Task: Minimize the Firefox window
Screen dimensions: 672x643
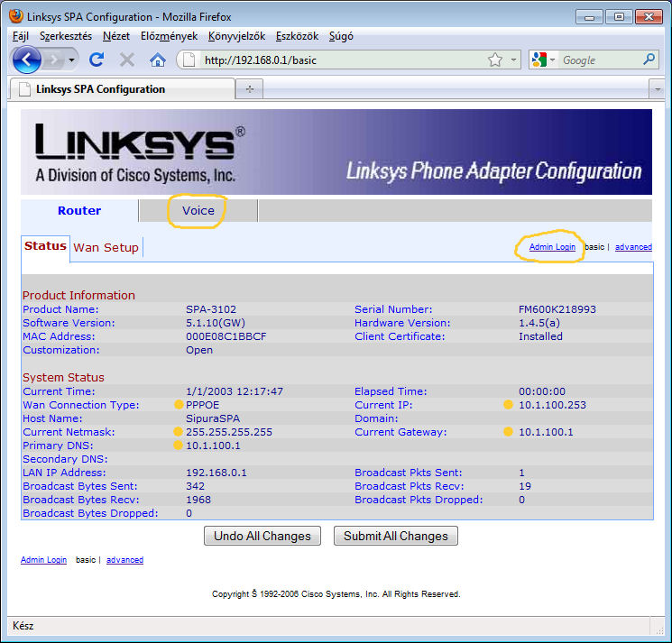Action: point(590,17)
